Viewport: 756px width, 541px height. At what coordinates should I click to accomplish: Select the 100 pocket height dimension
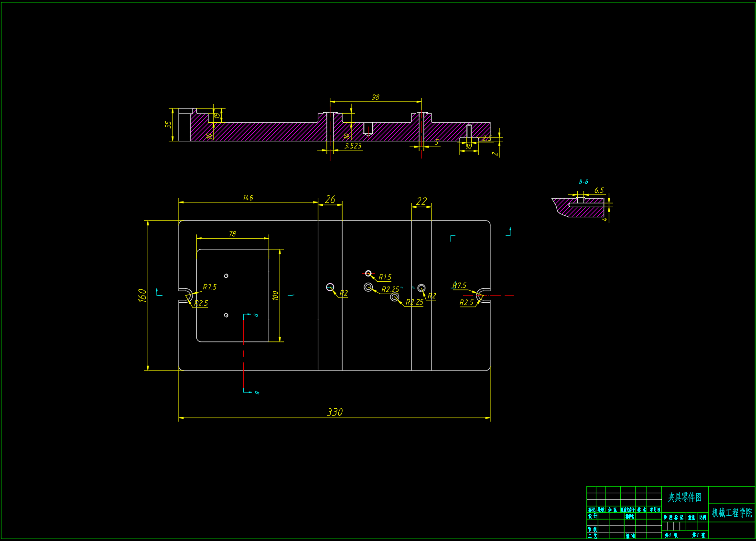[275, 296]
